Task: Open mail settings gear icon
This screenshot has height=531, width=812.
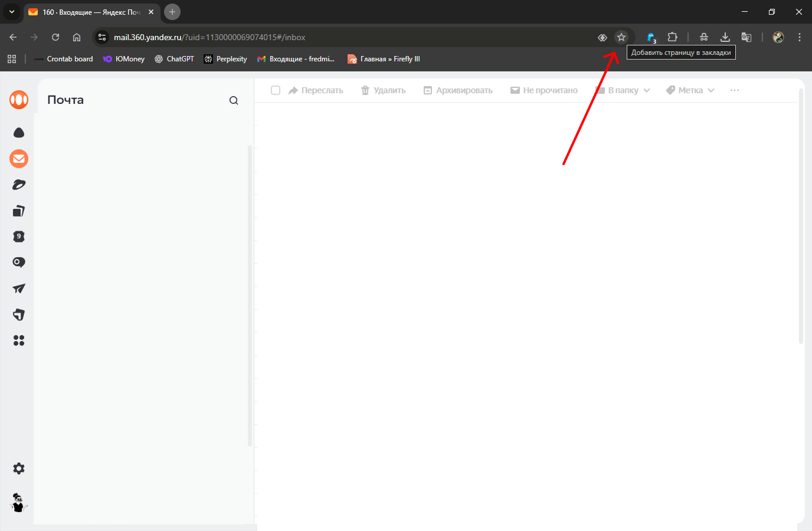Action: [x=19, y=468]
